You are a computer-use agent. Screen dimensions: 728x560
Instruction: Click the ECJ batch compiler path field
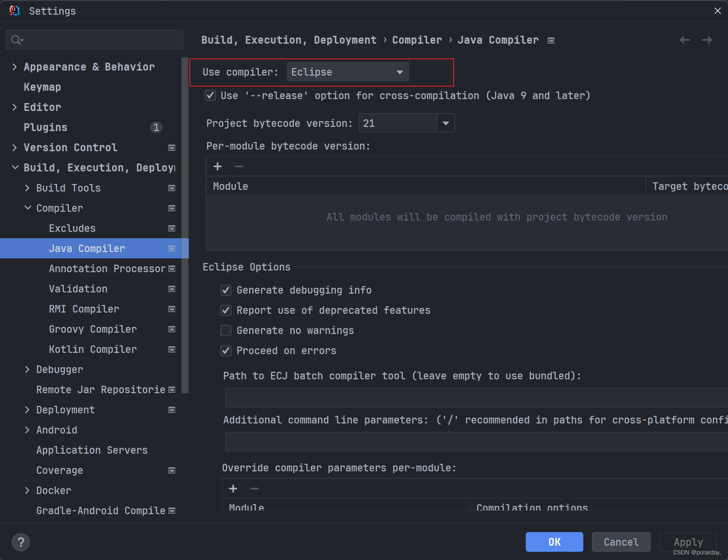[x=476, y=397]
